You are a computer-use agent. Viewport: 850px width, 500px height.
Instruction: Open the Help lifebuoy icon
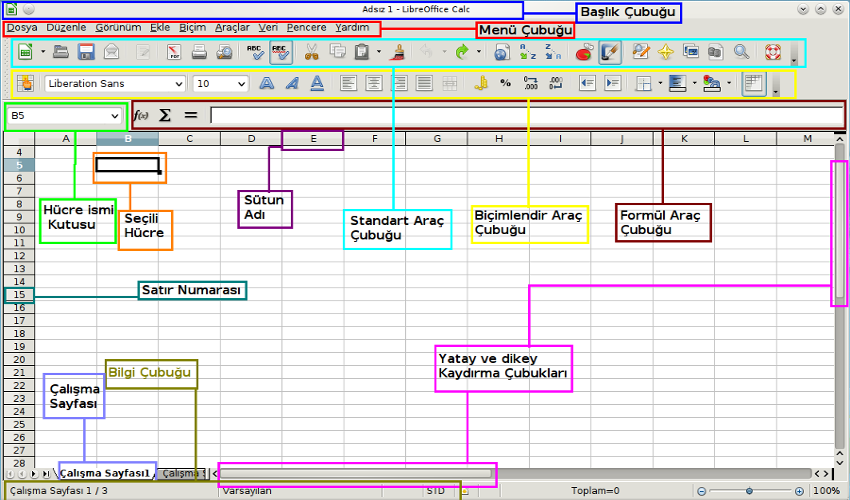[x=771, y=51]
